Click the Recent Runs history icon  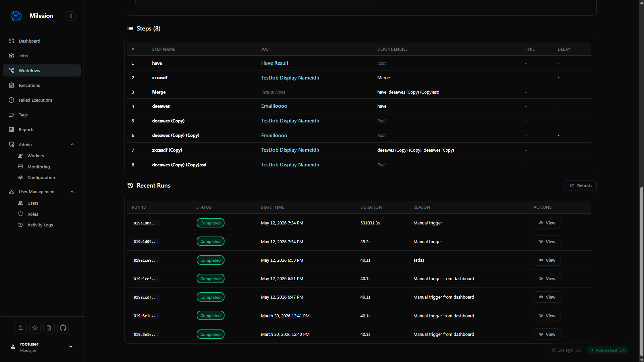tap(130, 186)
